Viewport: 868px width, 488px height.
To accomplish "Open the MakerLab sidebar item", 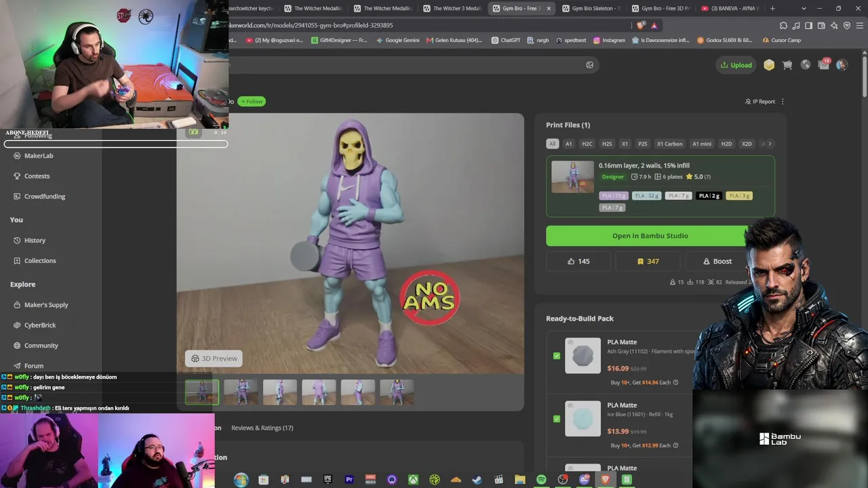I will coord(39,156).
